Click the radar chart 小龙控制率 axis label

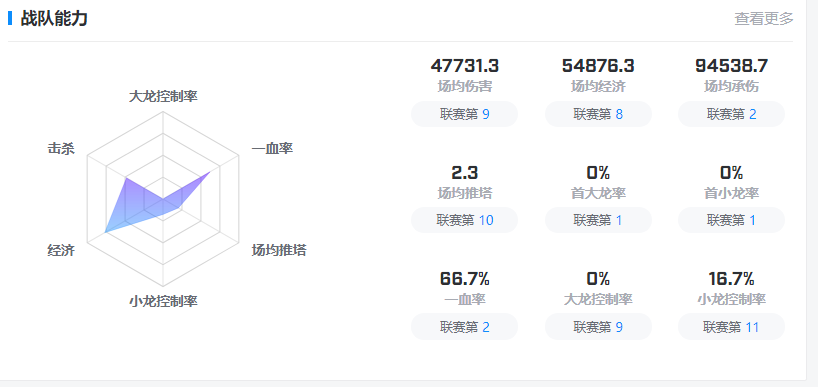pyautogui.click(x=163, y=301)
